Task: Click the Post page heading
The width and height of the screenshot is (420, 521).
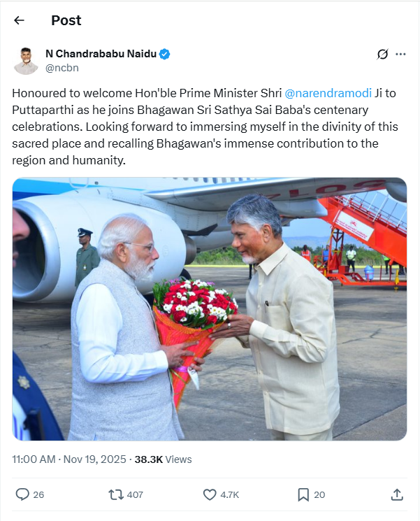Action: point(66,20)
